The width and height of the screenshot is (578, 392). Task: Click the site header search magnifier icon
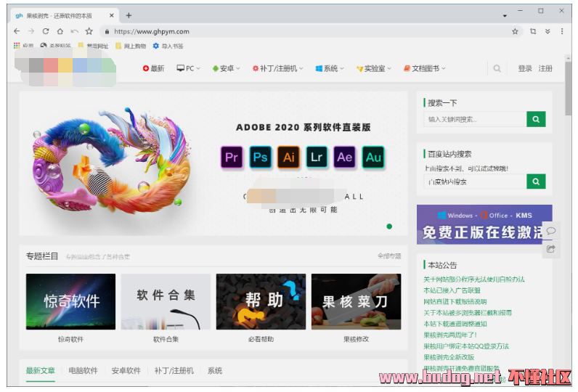[x=497, y=68]
